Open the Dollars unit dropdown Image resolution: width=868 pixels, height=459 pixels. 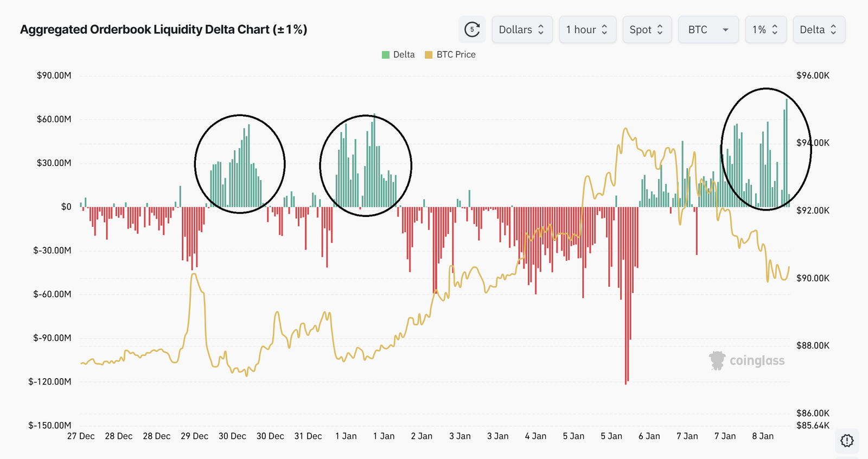point(522,30)
